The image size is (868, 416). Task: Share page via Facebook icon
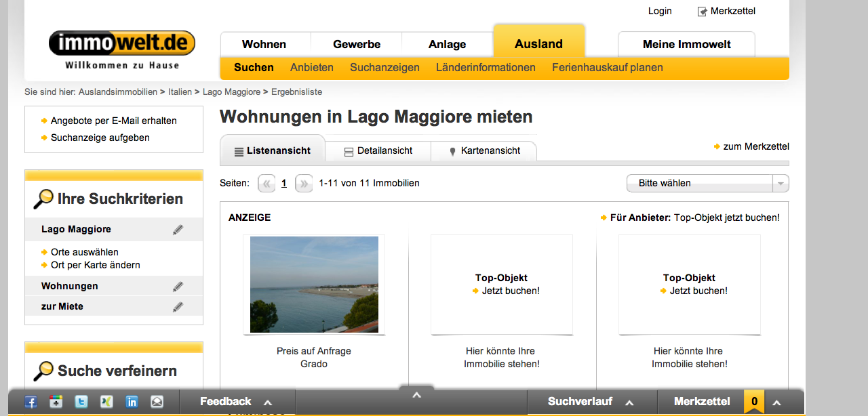[x=31, y=402]
